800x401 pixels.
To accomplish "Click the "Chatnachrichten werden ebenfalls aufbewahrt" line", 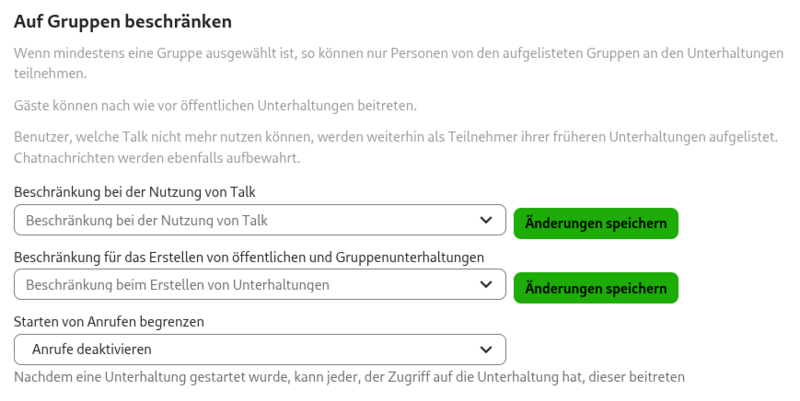I will tap(157, 158).
